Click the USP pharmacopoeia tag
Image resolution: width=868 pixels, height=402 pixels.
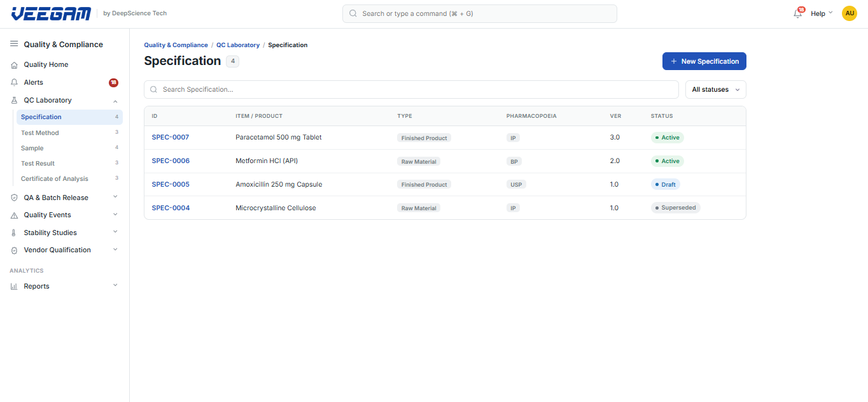pyautogui.click(x=516, y=185)
